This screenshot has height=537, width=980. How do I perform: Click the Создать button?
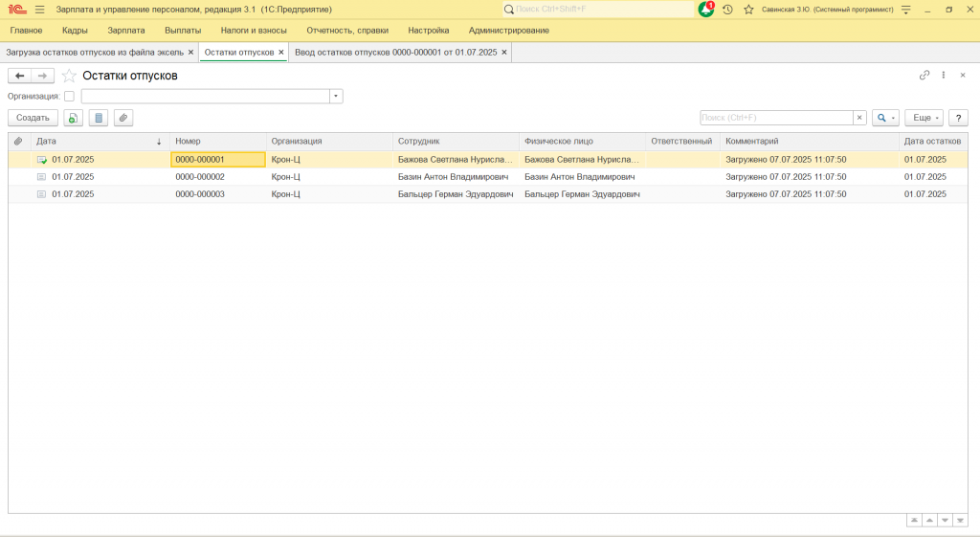coord(33,118)
